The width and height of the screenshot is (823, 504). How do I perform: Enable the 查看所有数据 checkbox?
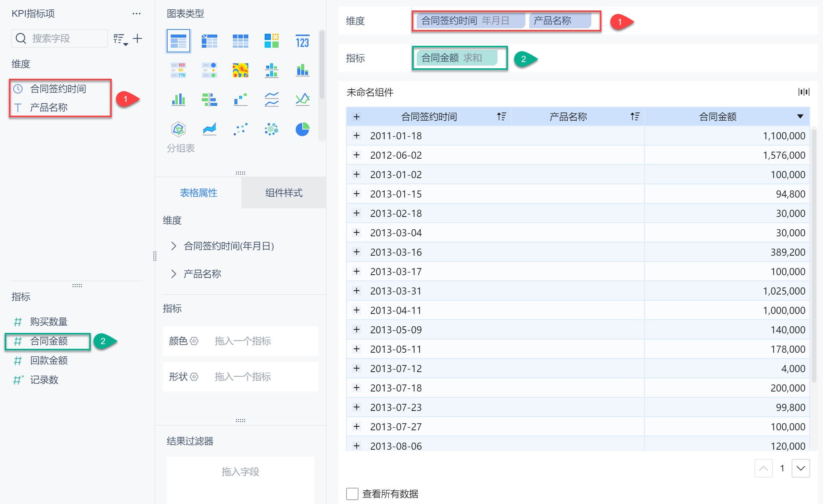click(x=352, y=494)
